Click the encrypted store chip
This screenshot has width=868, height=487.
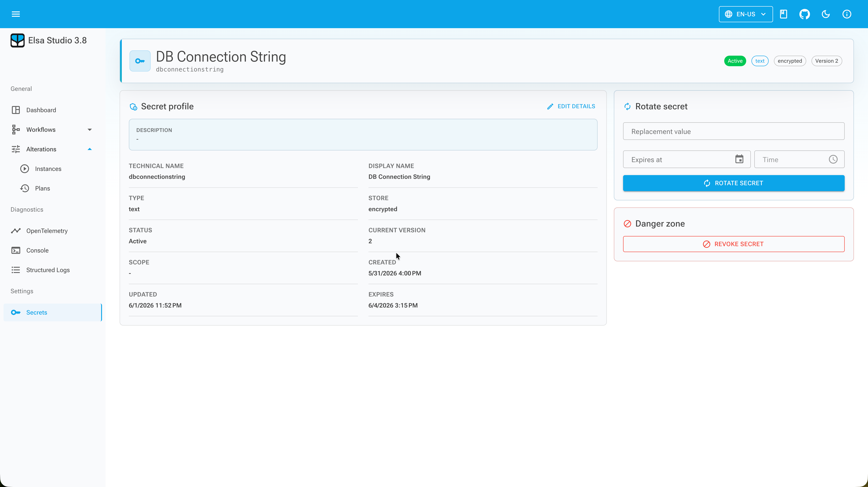(790, 61)
